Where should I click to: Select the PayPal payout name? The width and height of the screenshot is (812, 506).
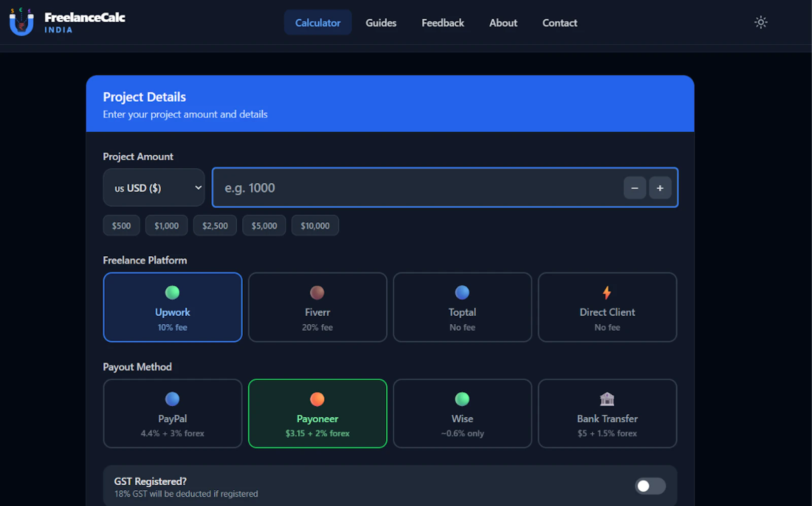[173, 419]
